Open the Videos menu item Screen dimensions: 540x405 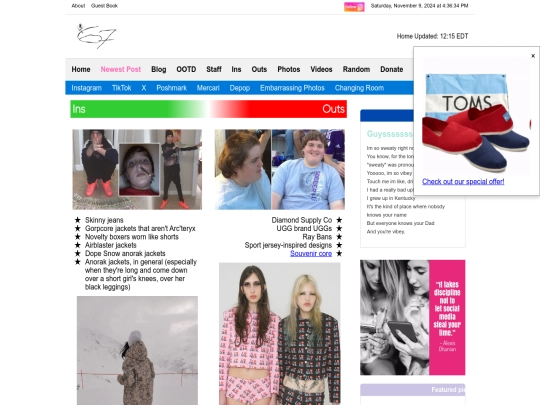[321, 69]
